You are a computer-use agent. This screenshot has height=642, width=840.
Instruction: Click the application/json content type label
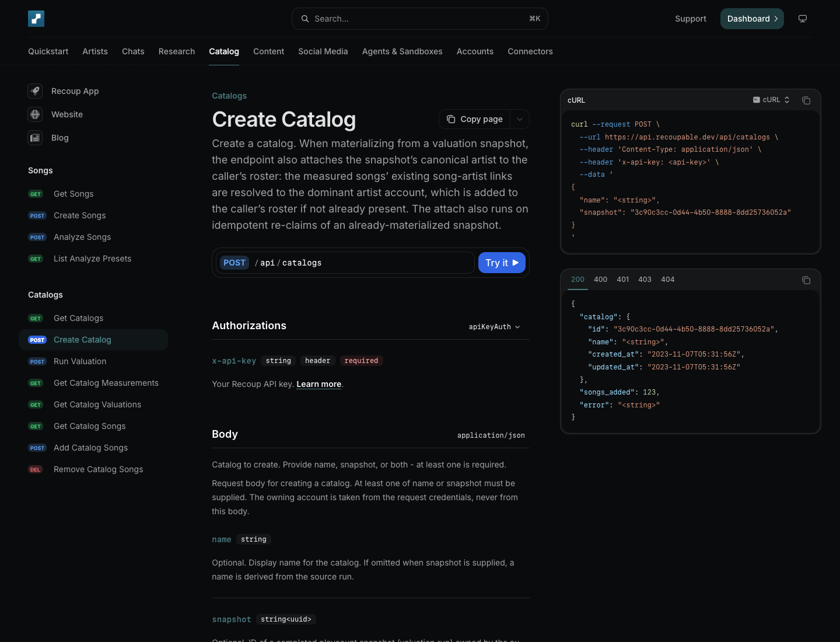[x=491, y=435]
